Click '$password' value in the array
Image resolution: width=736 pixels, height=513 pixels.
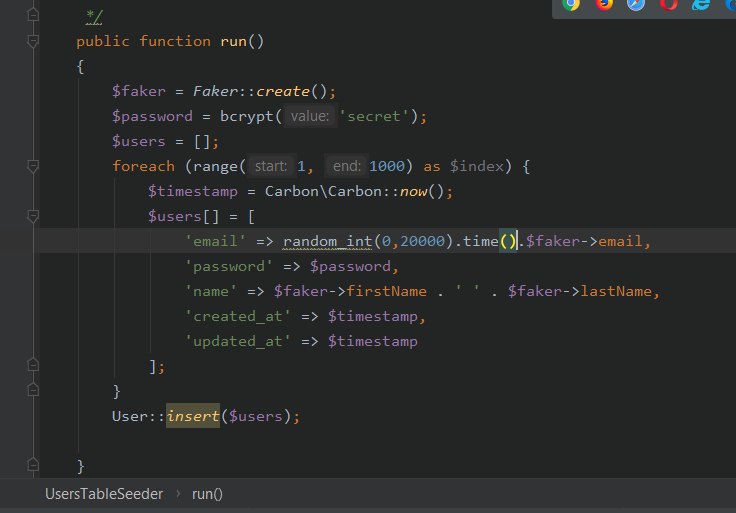tap(350, 267)
